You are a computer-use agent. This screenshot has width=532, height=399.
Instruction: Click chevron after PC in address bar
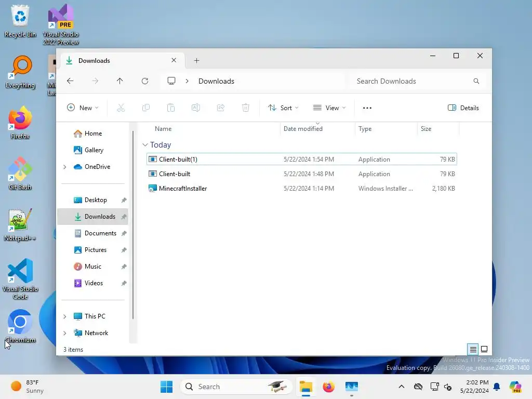tap(187, 81)
